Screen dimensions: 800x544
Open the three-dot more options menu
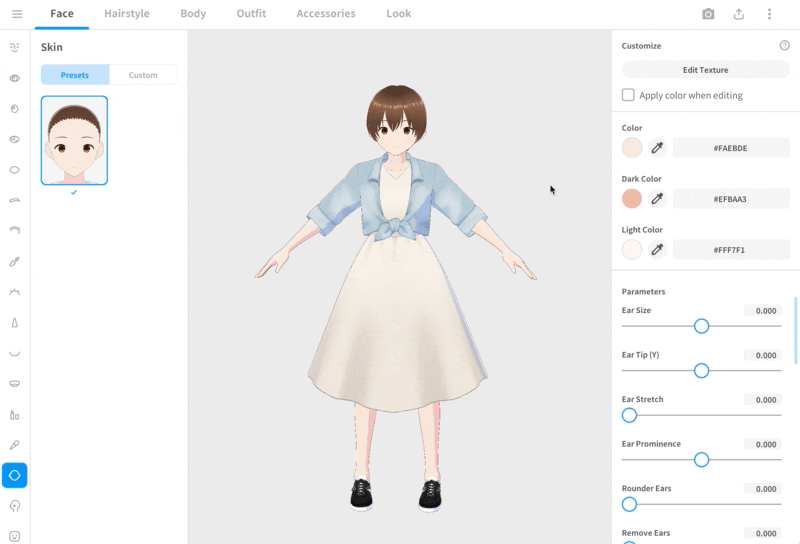(x=769, y=14)
